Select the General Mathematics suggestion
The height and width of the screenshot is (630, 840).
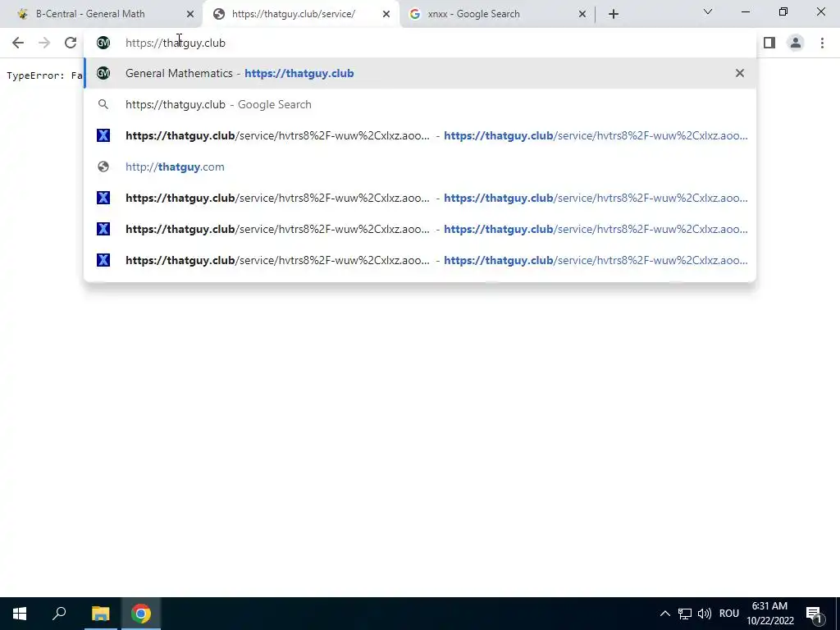(x=421, y=73)
